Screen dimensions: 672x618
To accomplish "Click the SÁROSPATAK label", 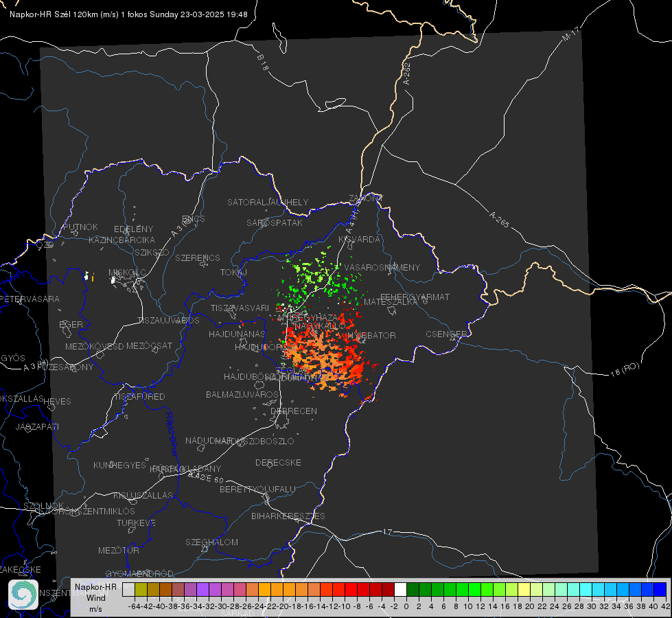I will [x=275, y=222].
